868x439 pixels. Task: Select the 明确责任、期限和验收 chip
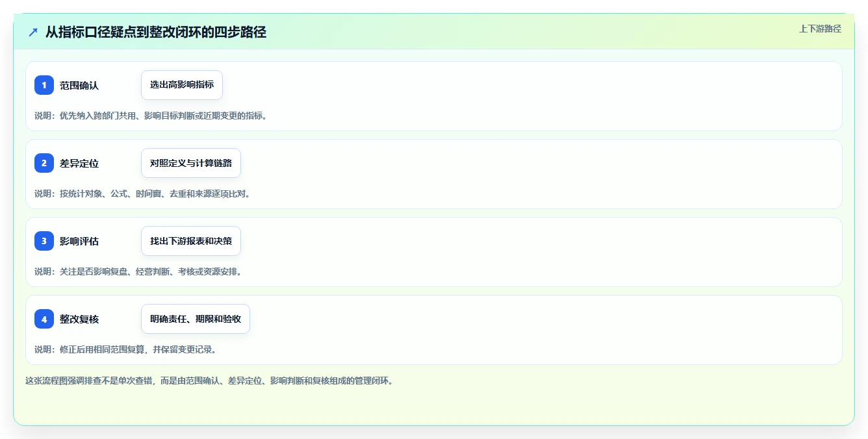(196, 319)
